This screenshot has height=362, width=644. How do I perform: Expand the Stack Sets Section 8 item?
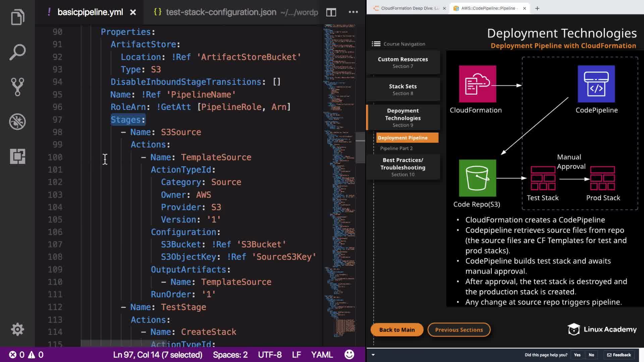pos(403,89)
